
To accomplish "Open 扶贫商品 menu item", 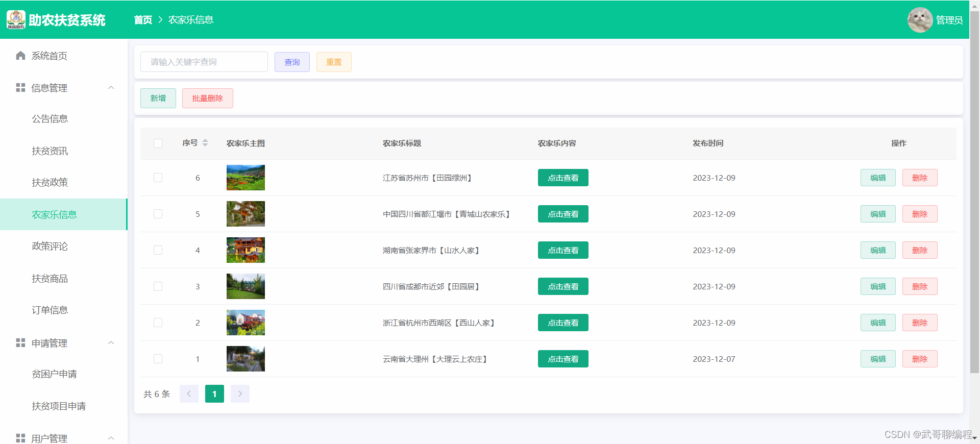I will (64, 279).
